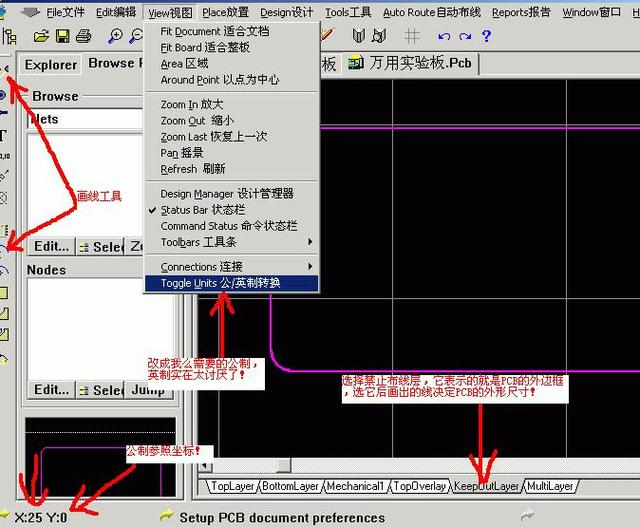Choose Fit Document 适合文档
This screenshot has height=527, width=640.
(231, 31)
